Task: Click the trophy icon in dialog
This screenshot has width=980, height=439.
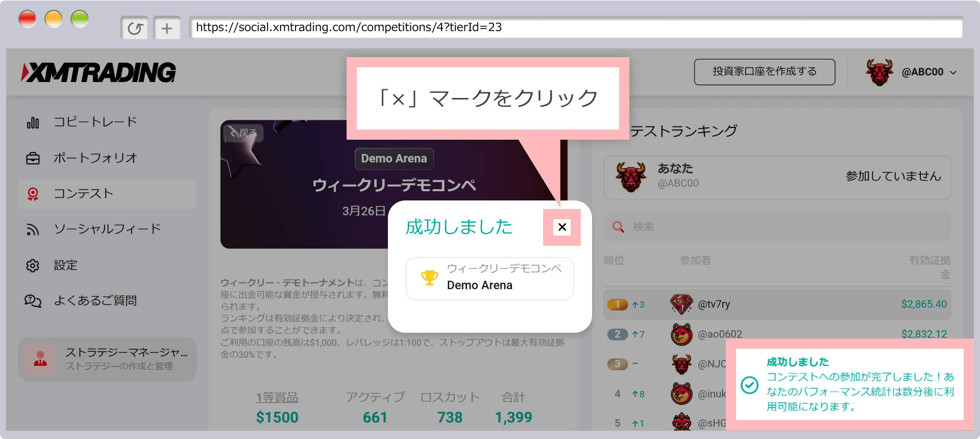Action: coord(429,278)
